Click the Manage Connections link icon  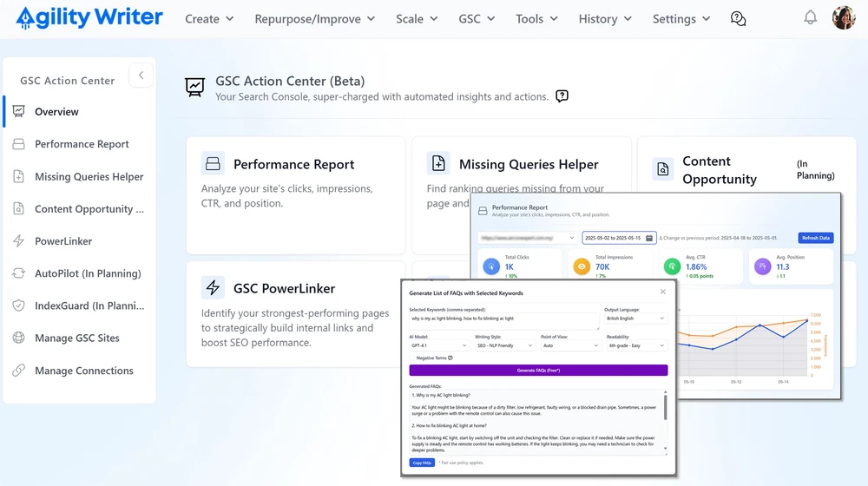tap(18, 371)
